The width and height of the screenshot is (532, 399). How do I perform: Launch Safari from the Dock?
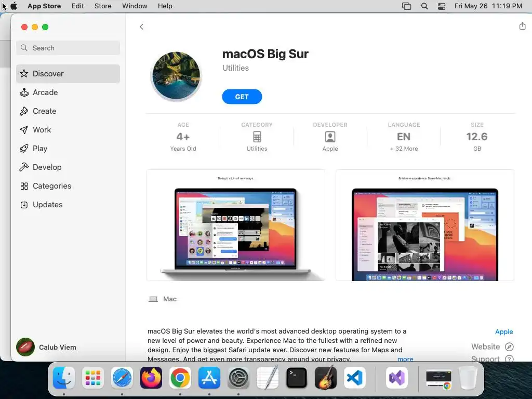click(122, 378)
